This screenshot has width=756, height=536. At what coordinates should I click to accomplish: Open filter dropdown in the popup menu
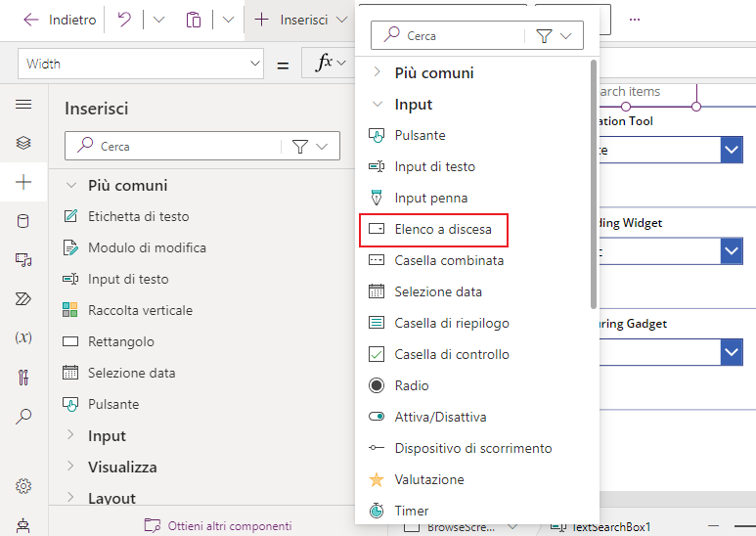click(554, 36)
